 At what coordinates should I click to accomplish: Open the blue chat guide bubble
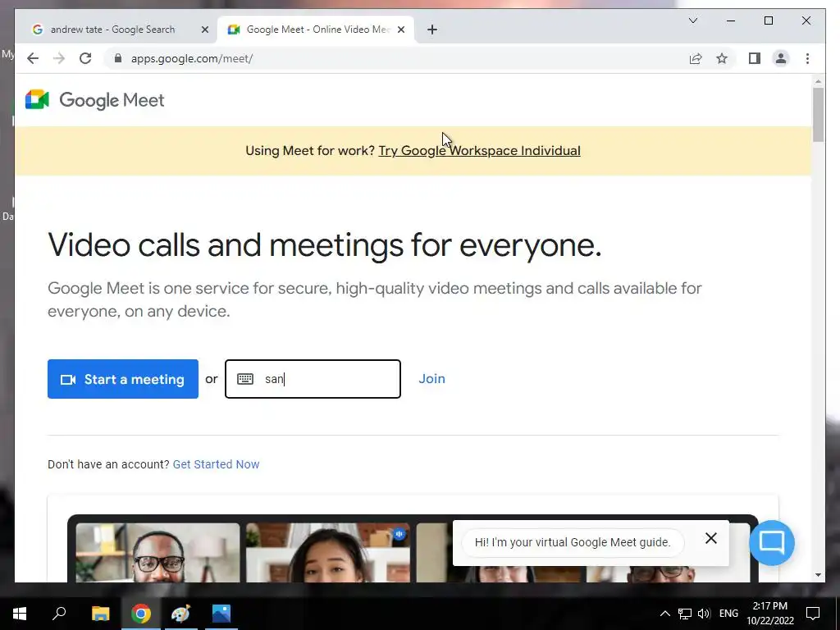[771, 543]
